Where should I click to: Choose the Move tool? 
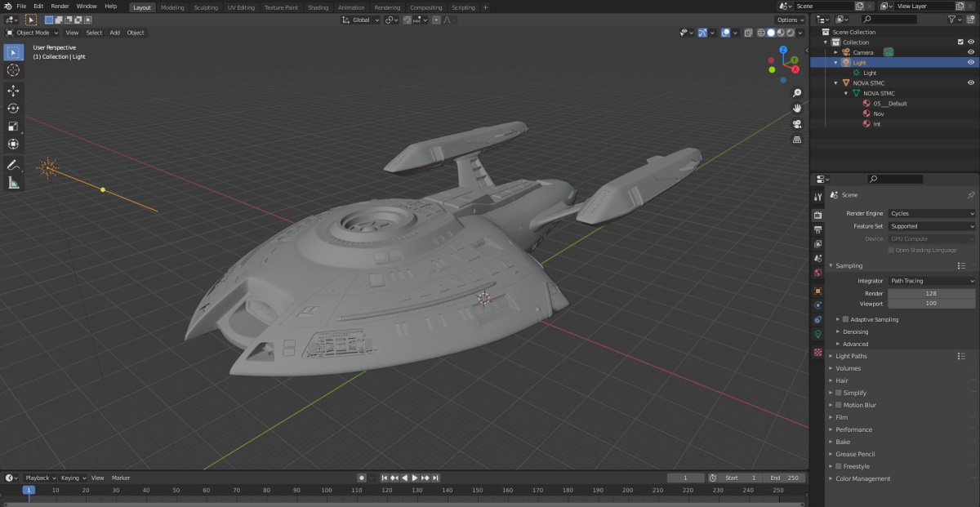pos(13,91)
